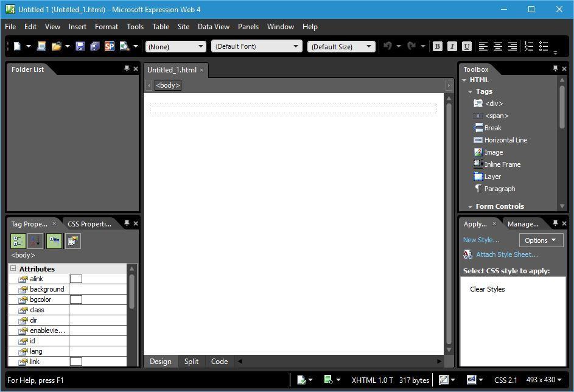Viewport: 574px width, 392px height.
Task: Insert an Image from Toolbox
Action: 488,152
